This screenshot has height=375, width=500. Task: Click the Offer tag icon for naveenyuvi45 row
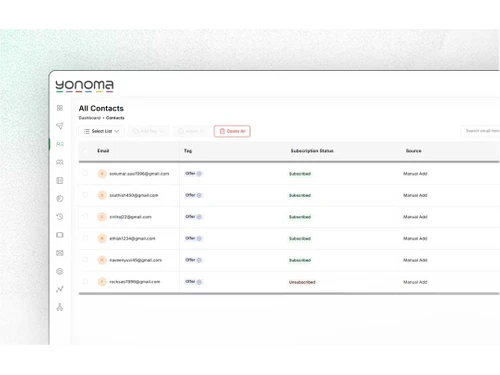(x=199, y=260)
